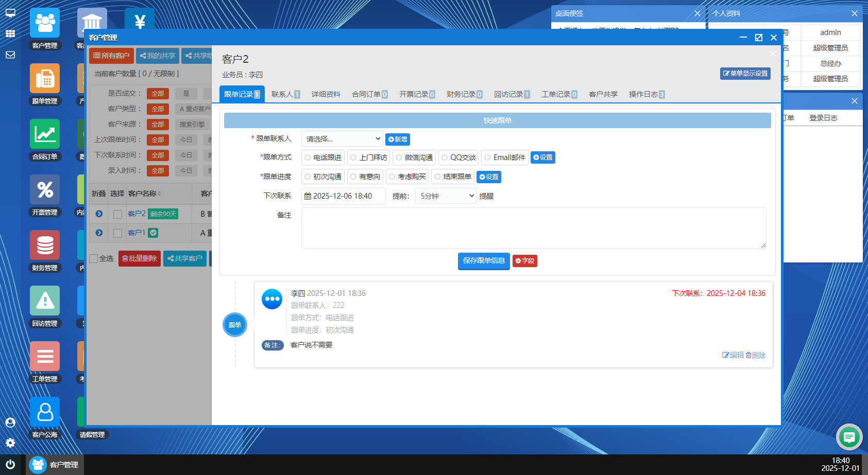Click the 菜单显示设置 button
Screen dimensions: 868x475
745,74
